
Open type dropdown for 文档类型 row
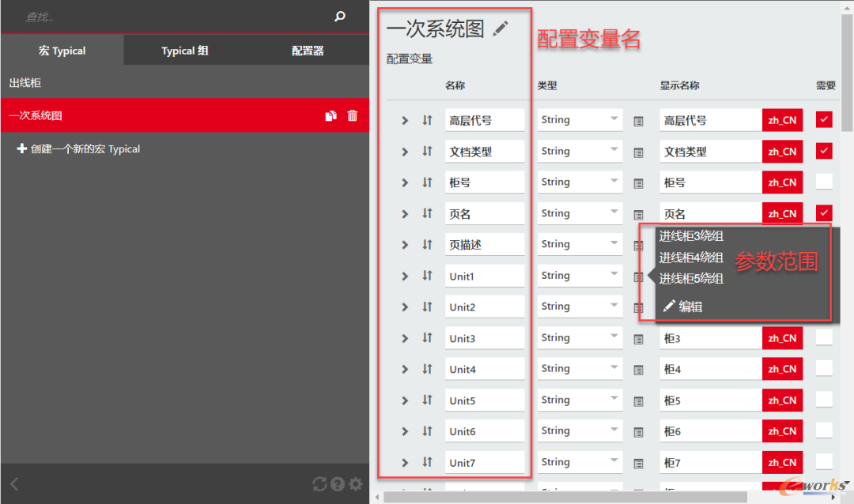click(580, 152)
